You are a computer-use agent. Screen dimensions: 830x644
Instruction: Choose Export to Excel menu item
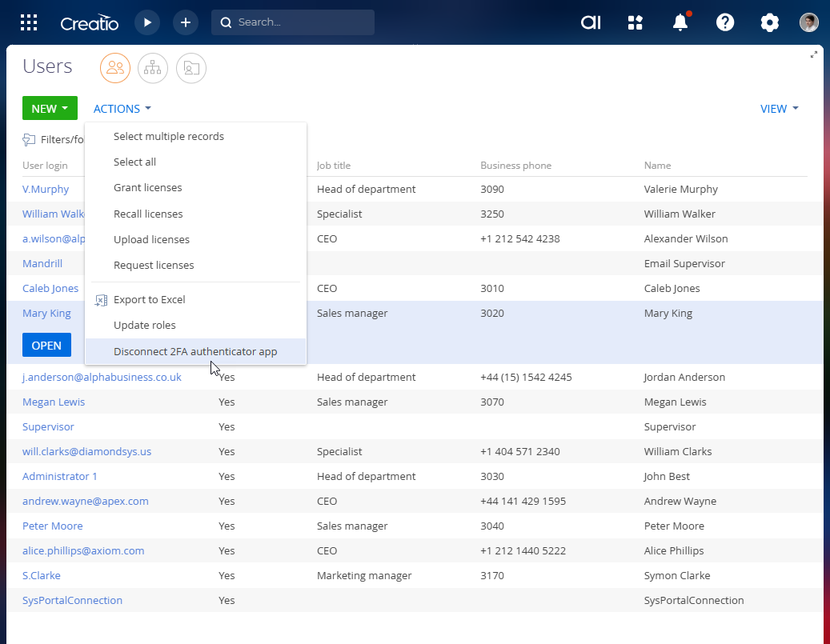[x=149, y=299]
